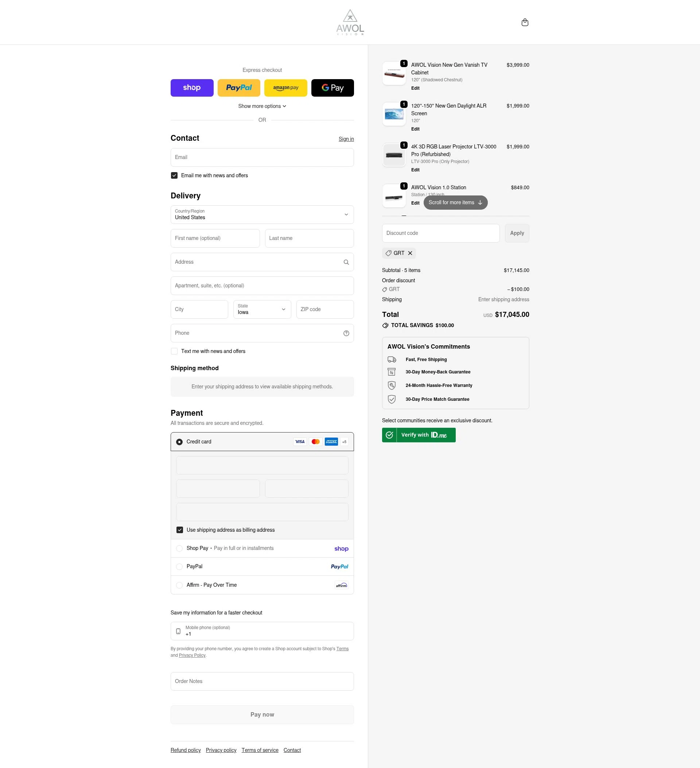Click the Google Pay express button
The width and height of the screenshot is (700, 768).
[x=332, y=88]
